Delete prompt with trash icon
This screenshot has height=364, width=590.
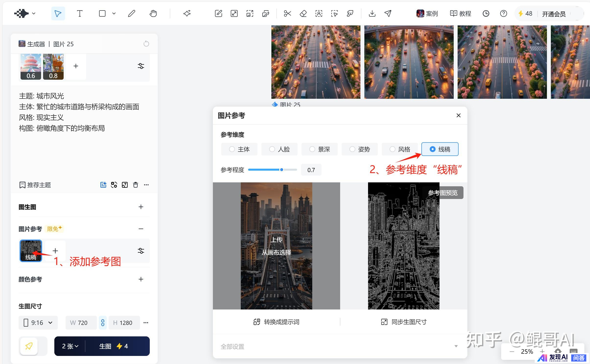(136, 185)
